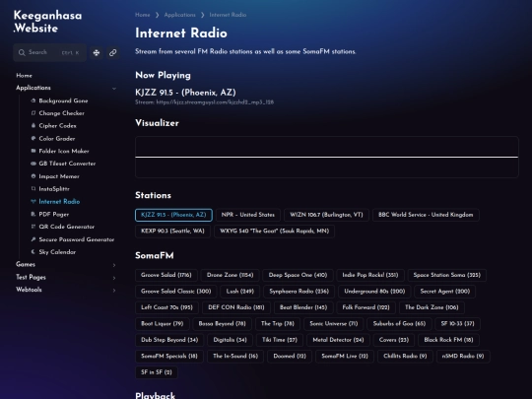
Task: Select the KJZZ 91.5 Phoenix station
Action: pos(173,215)
